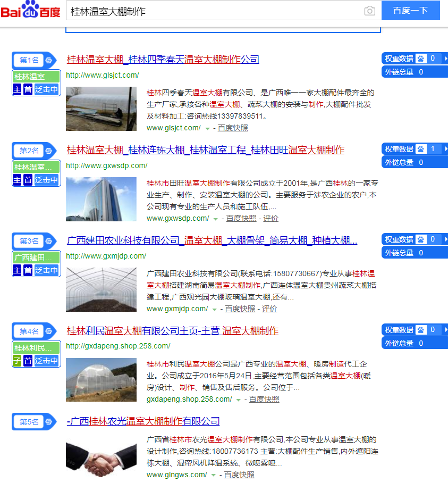The image size is (448, 482).
Task: Open 广西桂林农光温室大棚制作有限公司 result
Action: [143, 421]
